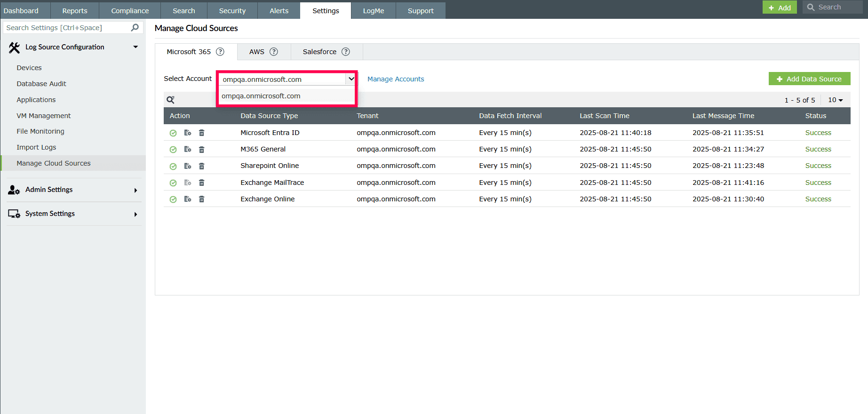The width and height of the screenshot is (868, 414).
Task: Switch to the Microsoft 365 tab
Action: [x=196, y=52]
